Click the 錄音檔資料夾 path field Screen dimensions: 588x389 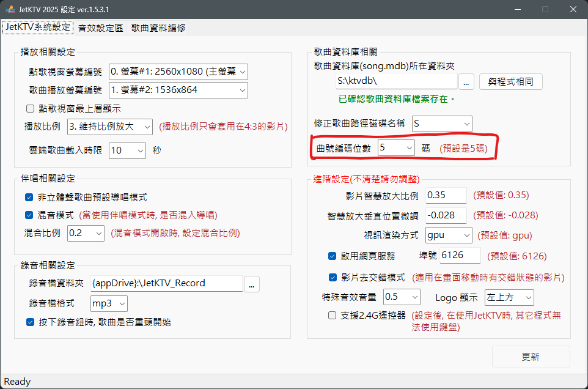pos(166,283)
